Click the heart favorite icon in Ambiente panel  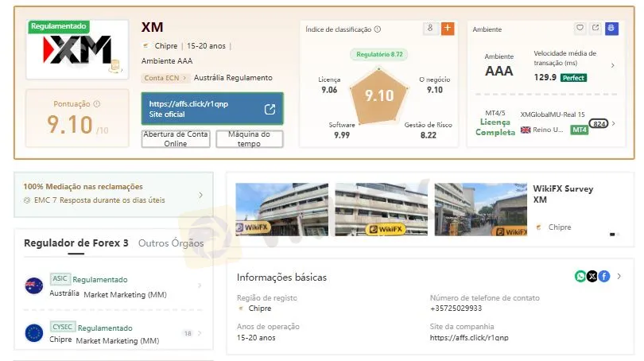580,29
